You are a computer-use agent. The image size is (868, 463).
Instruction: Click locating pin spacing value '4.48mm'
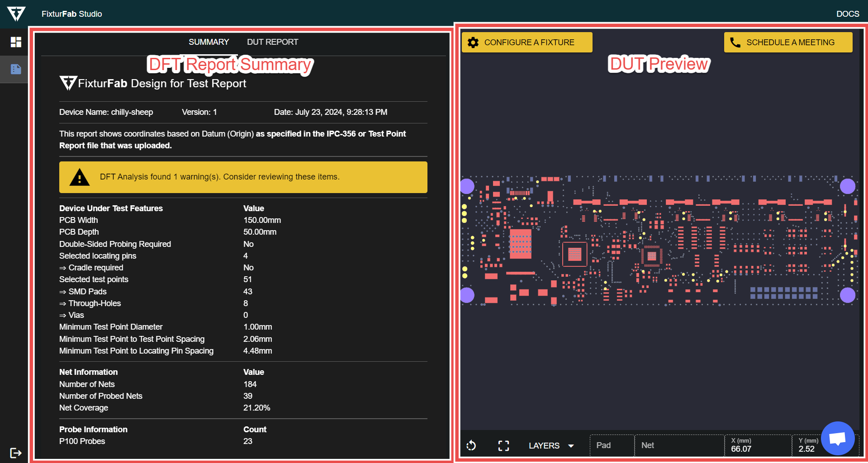(258, 351)
